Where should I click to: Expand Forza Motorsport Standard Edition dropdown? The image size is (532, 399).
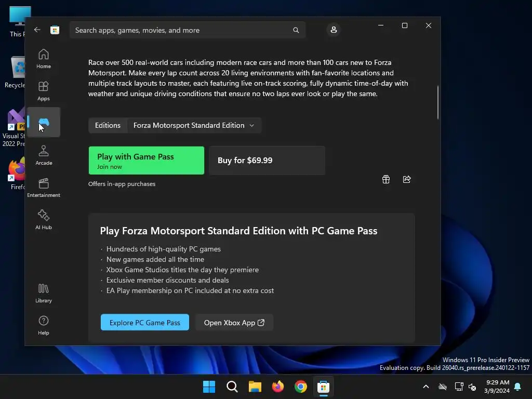pos(194,125)
